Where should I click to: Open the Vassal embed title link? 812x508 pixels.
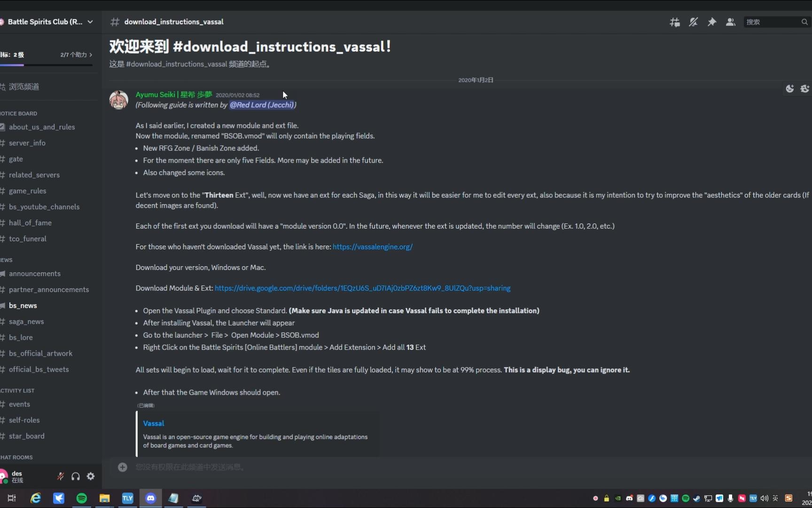click(x=154, y=423)
